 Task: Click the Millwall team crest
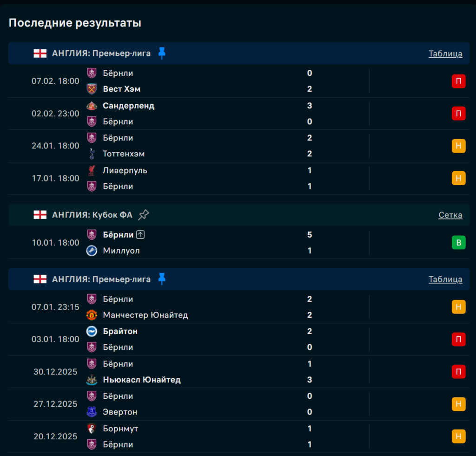coord(92,251)
